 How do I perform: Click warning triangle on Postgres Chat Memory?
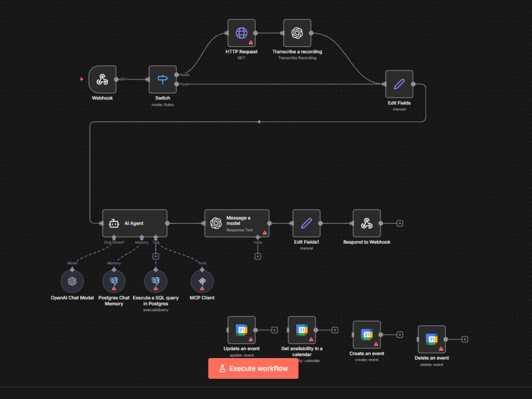pos(114,288)
